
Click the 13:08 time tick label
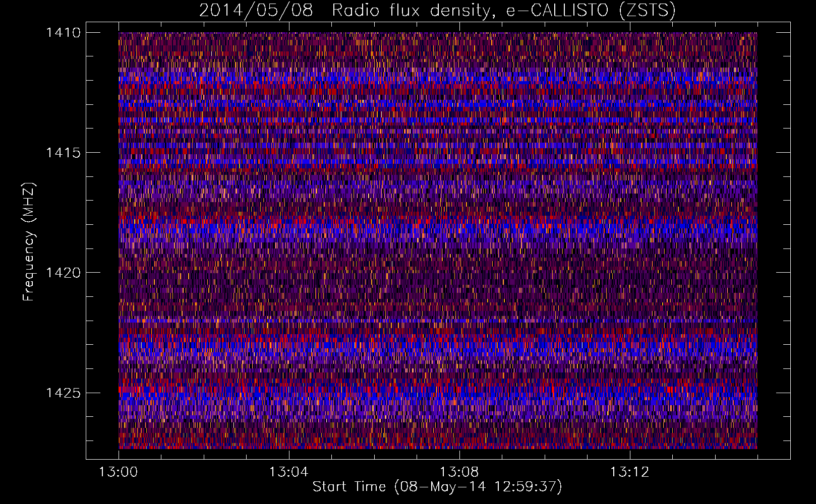point(459,472)
